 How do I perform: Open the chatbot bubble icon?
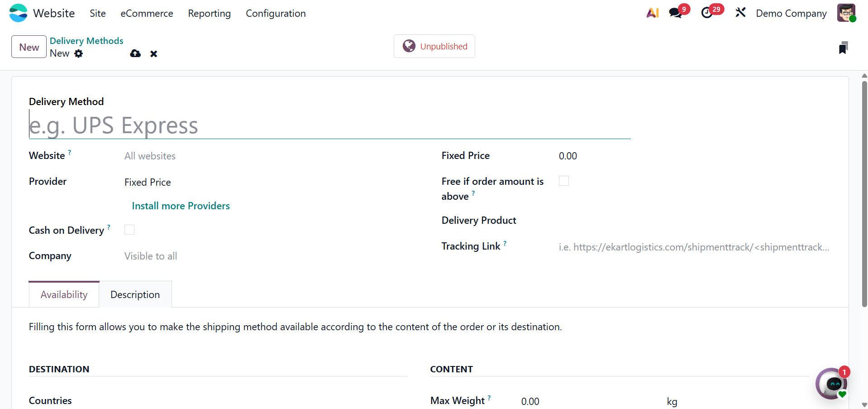(x=832, y=384)
